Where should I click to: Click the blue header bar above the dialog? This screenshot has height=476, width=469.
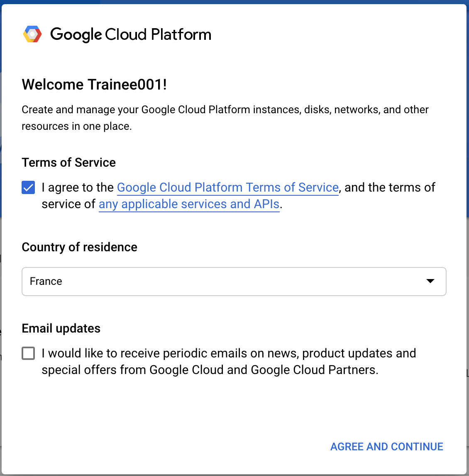234,2
